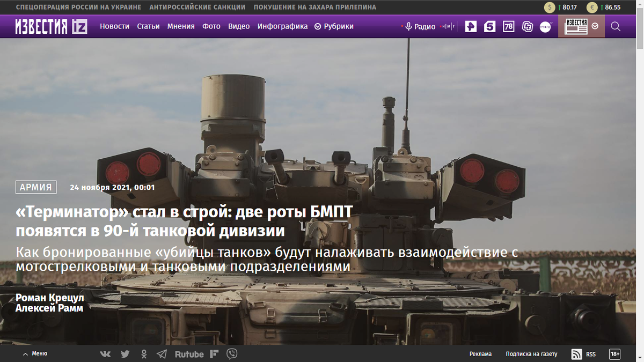Expand the Меню panel at bottom

click(34, 353)
